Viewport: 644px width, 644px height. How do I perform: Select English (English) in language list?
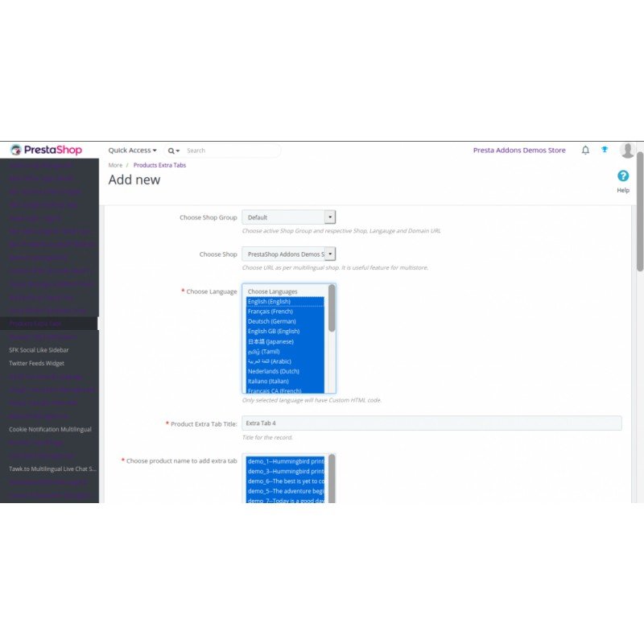tap(285, 301)
